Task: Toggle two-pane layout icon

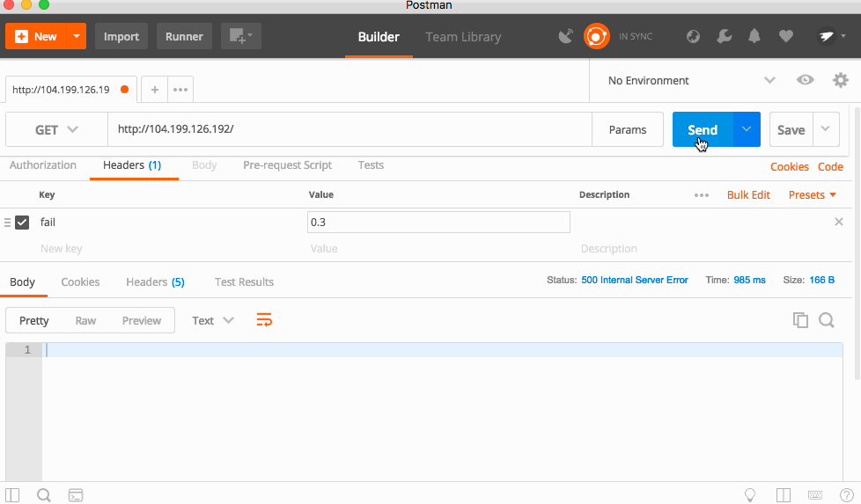Action: coord(784,495)
